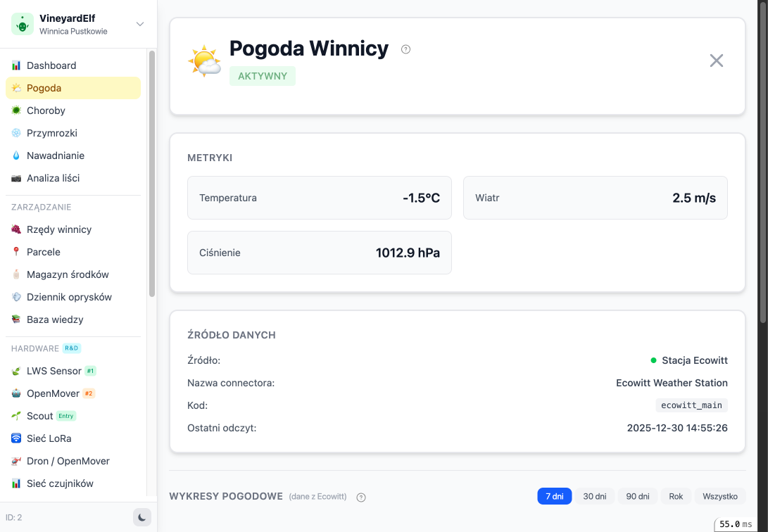
Task: Click the Wszystko range button
Action: 720,496
